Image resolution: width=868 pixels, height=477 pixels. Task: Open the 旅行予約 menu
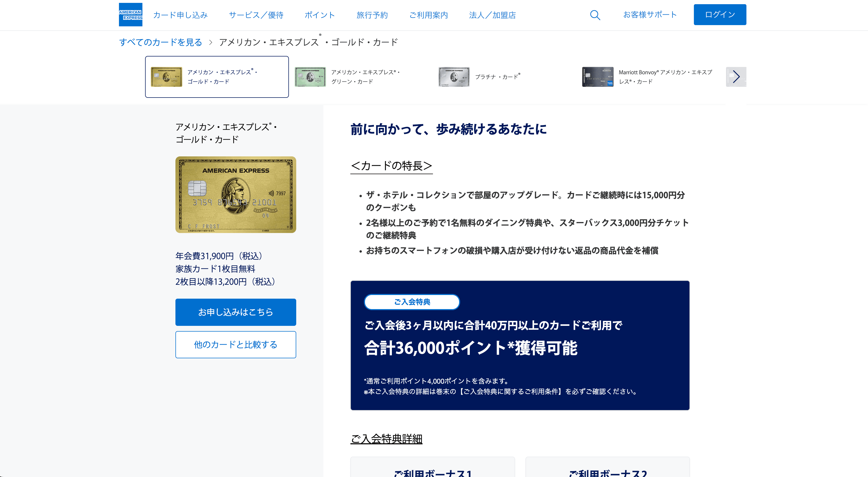pos(372,15)
